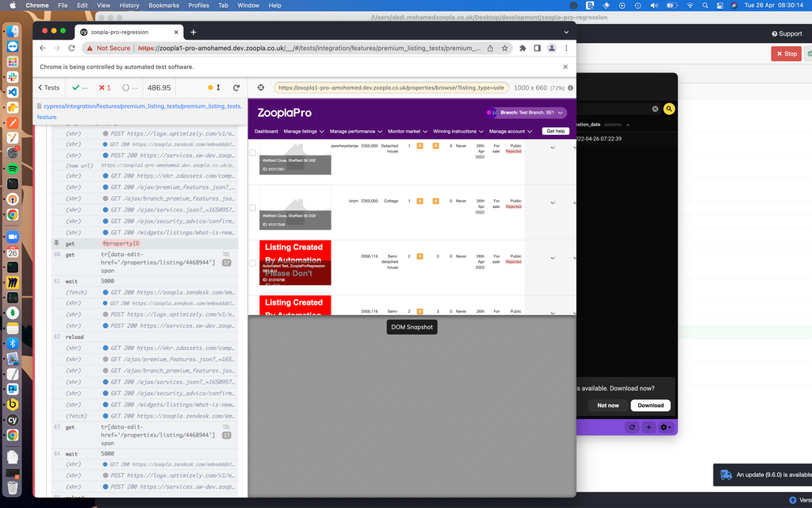The image size is (812, 508).
Task: Open the Cypress selector playground crosshair
Action: tap(260, 87)
